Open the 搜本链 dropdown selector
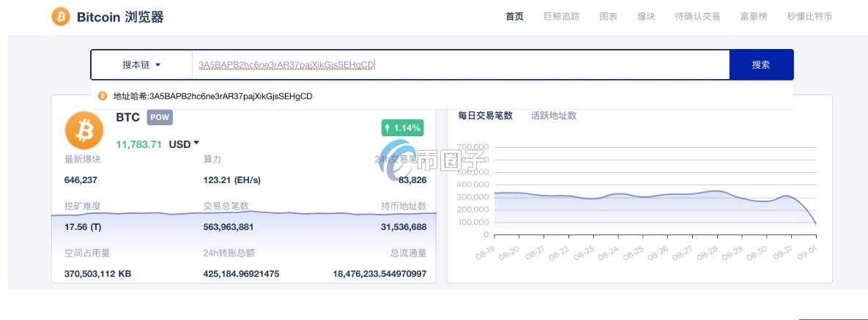The image size is (868, 320). click(141, 64)
